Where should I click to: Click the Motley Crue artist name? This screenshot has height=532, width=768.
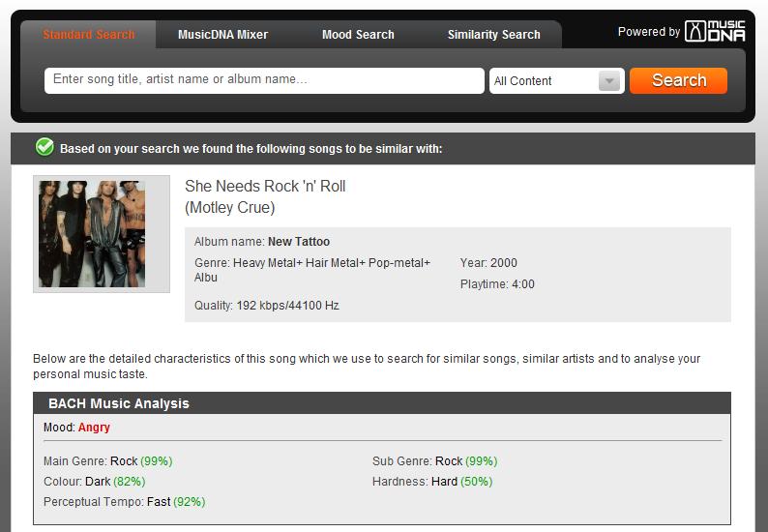pos(229,207)
